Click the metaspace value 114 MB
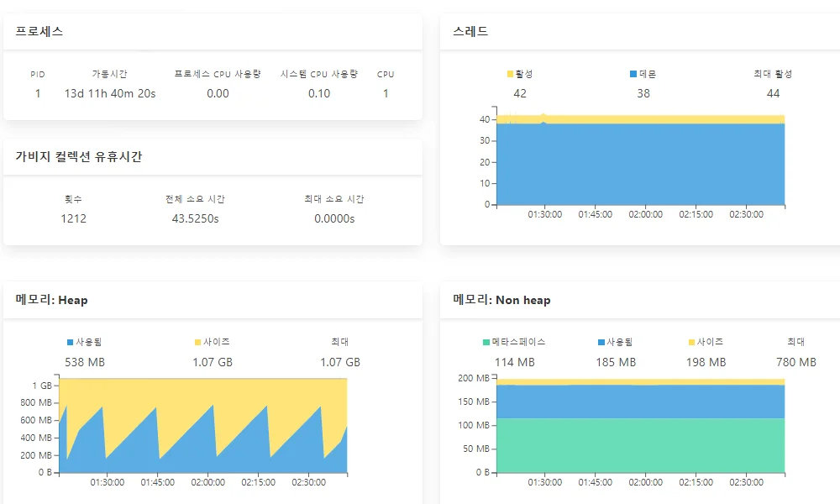The width and height of the screenshot is (840, 504). (x=514, y=362)
